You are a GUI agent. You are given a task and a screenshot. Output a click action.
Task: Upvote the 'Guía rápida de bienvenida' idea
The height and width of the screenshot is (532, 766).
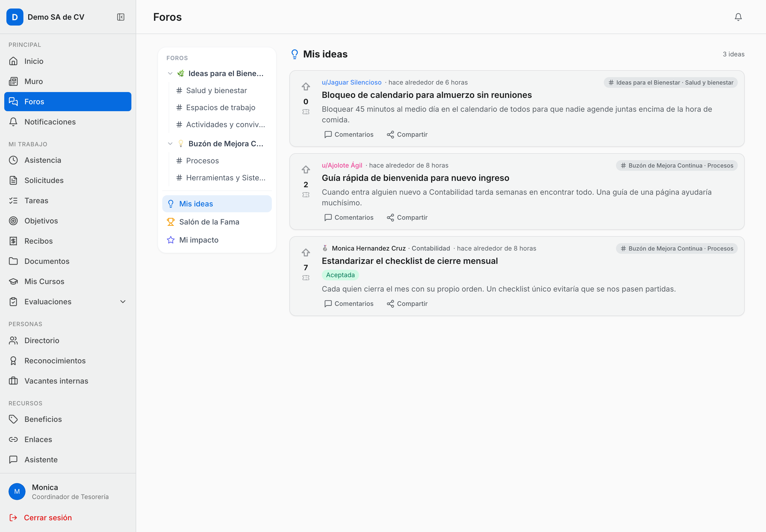[x=306, y=170]
